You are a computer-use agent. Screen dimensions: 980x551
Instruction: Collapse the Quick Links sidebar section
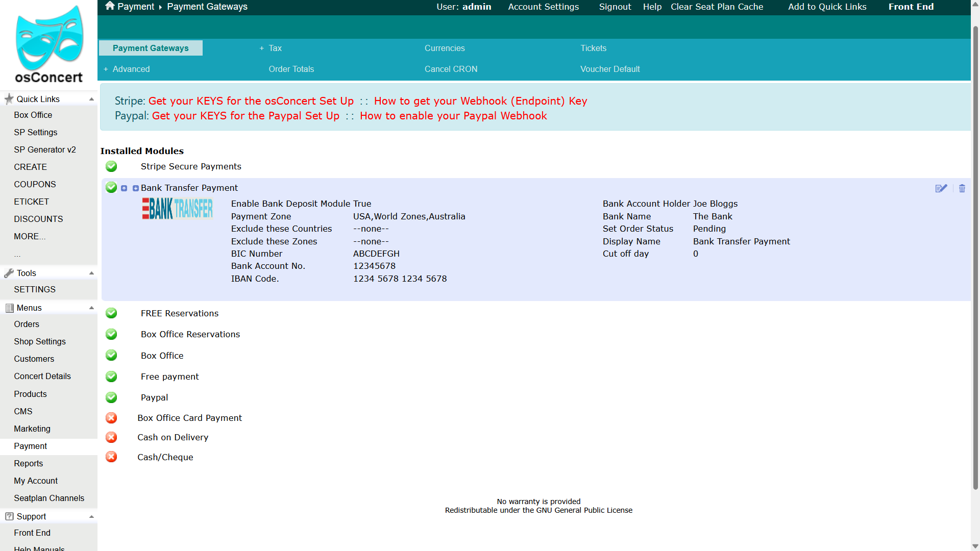[91, 99]
